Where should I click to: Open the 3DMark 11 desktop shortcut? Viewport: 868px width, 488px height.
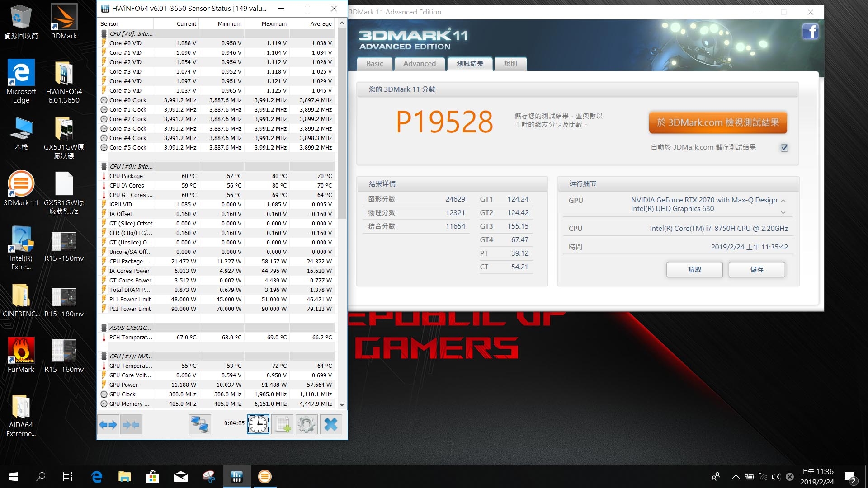coord(21,188)
